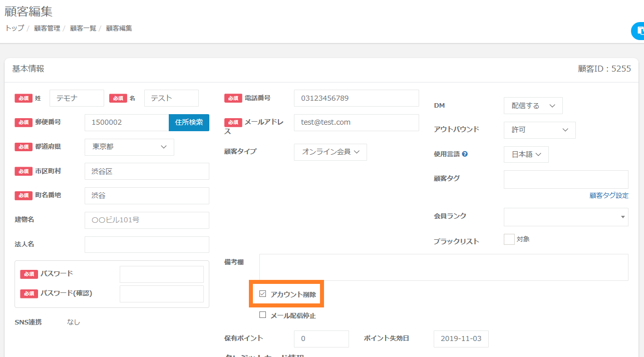
Task: Check the ブラックリスト 対象 checkbox
Action: pyautogui.click(x=509, y=239)
